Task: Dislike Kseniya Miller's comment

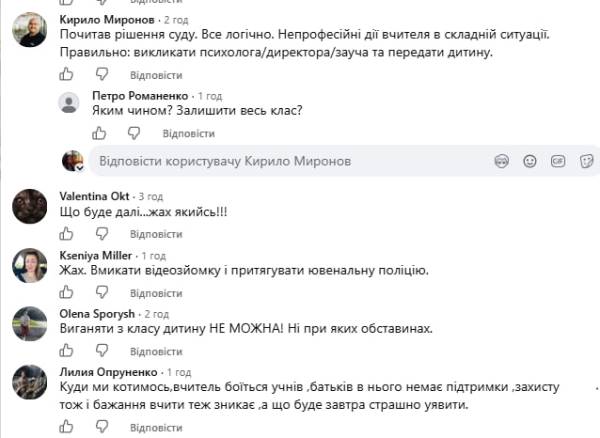Action: point(102,293)
